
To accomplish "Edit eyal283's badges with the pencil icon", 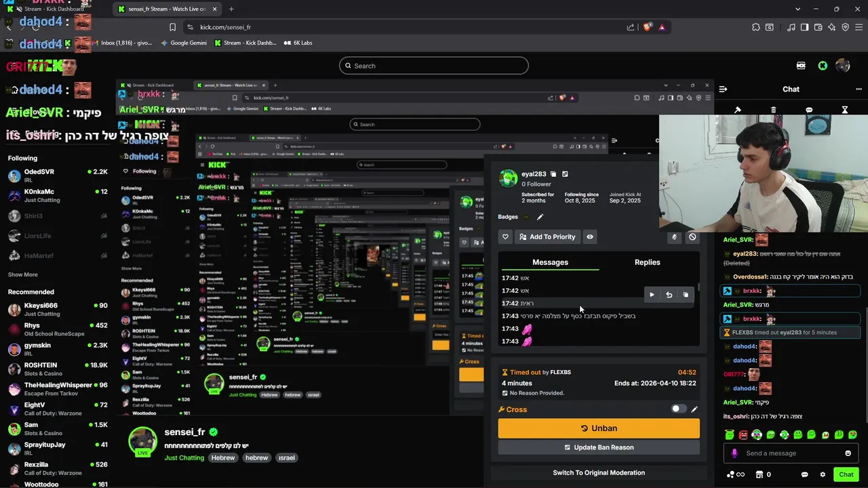I will (540, 217).
